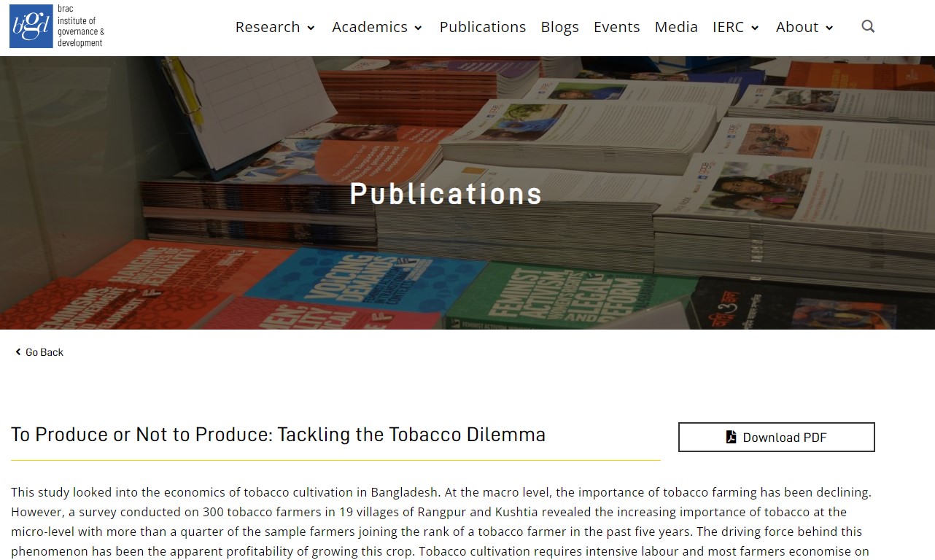The height and width of the screenshot is (560, 935).
Task: Click the Academics menu label
Action: 370,26
